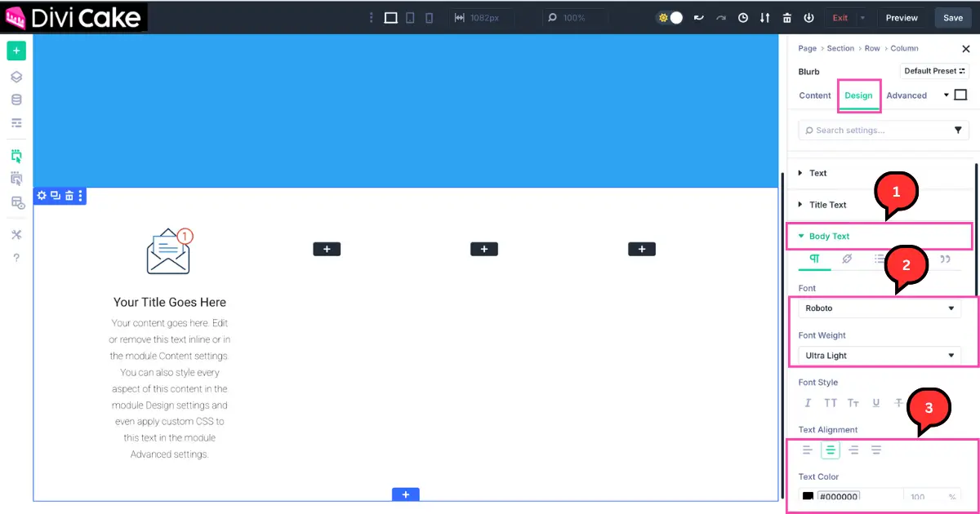The width and height of the screenshot is (980, 514).
Task: Toggle underline font style
Action: 876,403
